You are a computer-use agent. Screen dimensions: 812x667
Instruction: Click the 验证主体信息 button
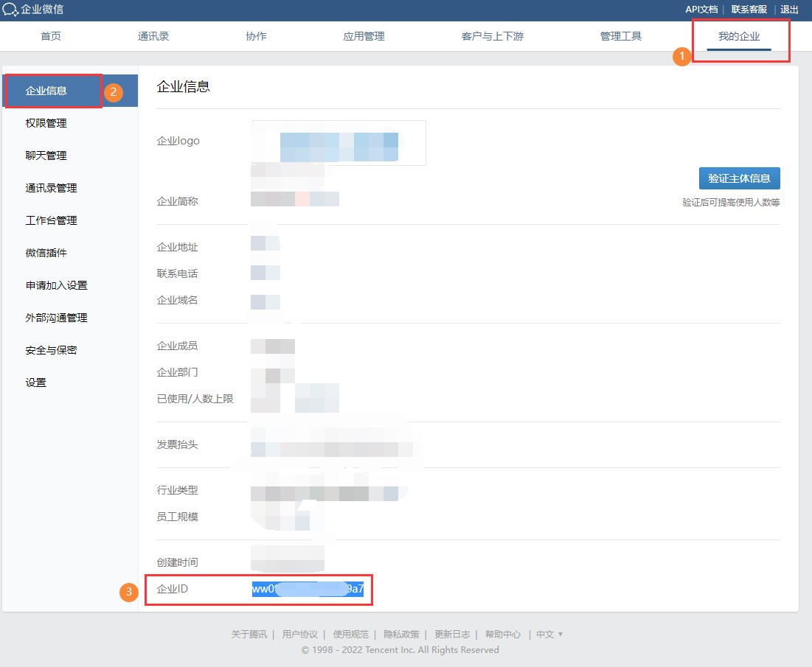click(x=739, y=178)
